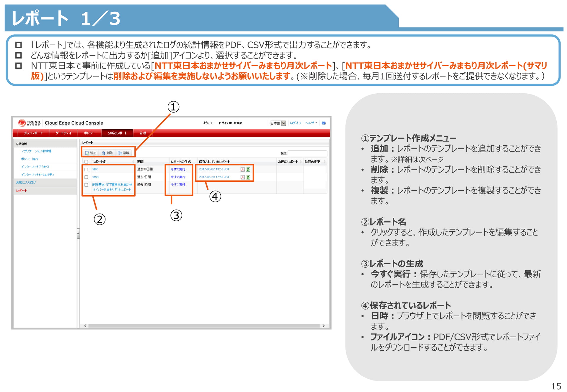Click the ログオフ link

coord(295,123)
